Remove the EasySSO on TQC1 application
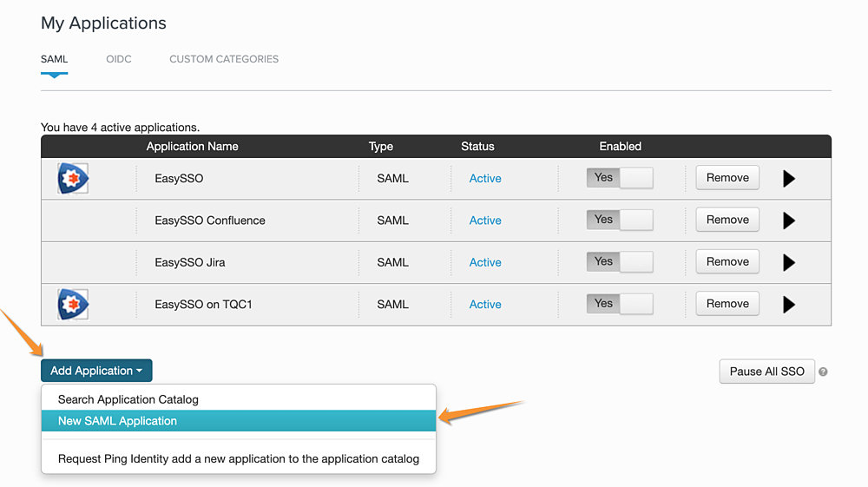Screen dimensions: 868x487 pos(727,304)
